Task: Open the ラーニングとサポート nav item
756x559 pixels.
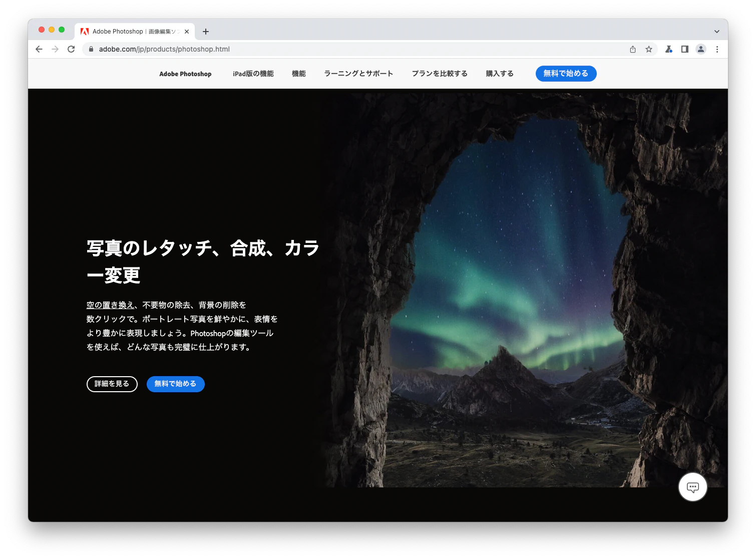Action: click(x=358, y=74)
